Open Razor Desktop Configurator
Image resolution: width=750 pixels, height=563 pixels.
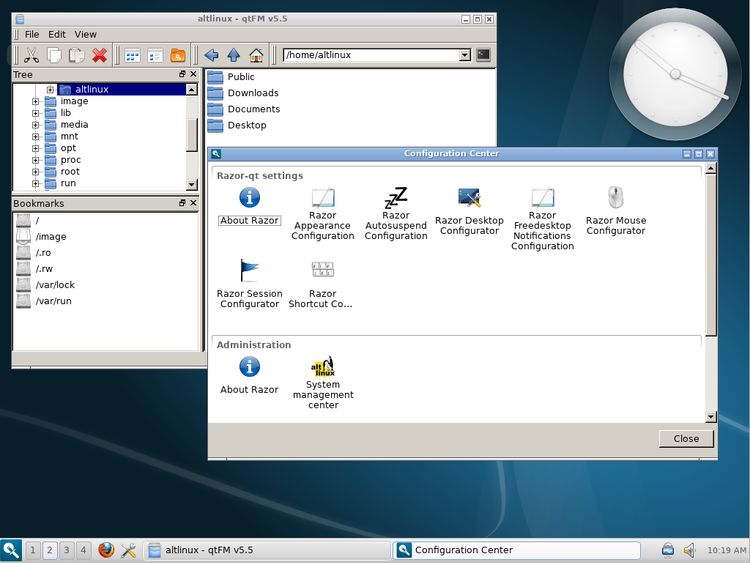[469, 210]
